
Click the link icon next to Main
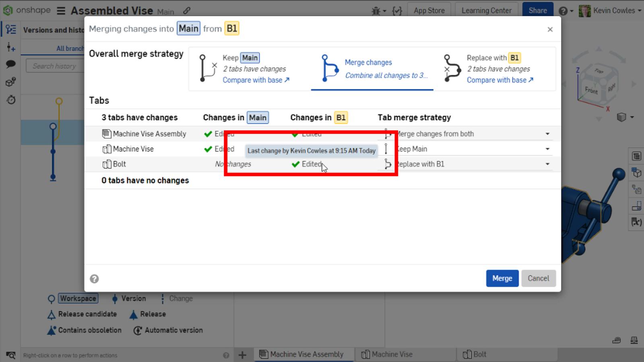click(187, 11)
